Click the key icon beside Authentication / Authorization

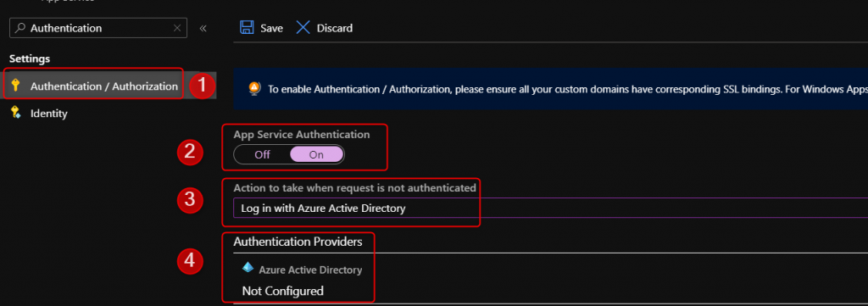tap(15, 86)
